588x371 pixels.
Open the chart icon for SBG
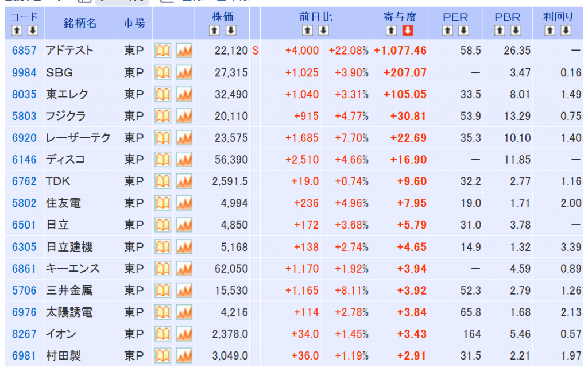coord(184,73)
